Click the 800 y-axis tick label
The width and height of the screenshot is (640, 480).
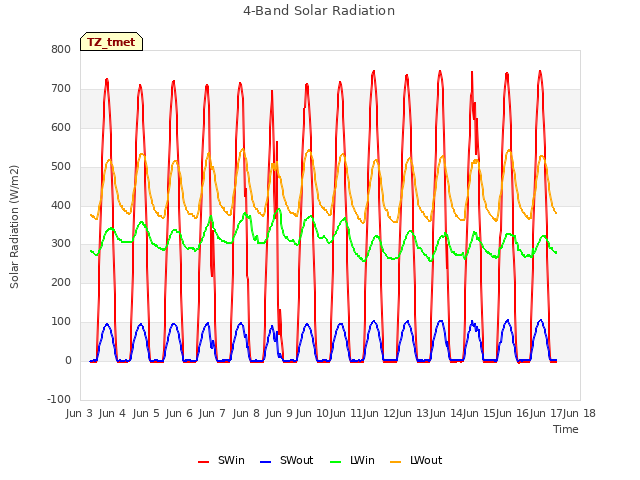tap(61, 49)
